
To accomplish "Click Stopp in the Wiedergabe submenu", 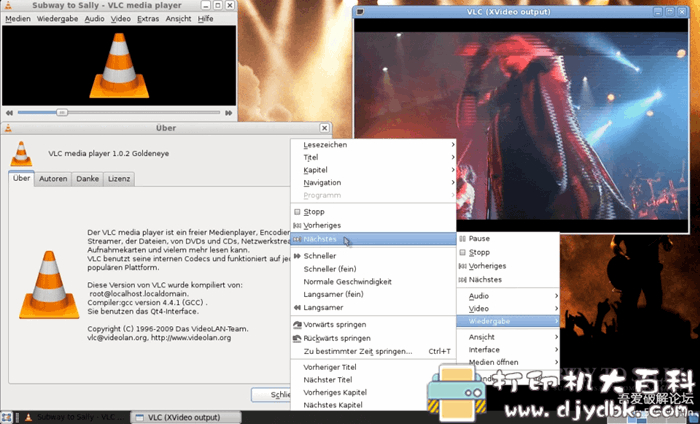I will point(373,212).
